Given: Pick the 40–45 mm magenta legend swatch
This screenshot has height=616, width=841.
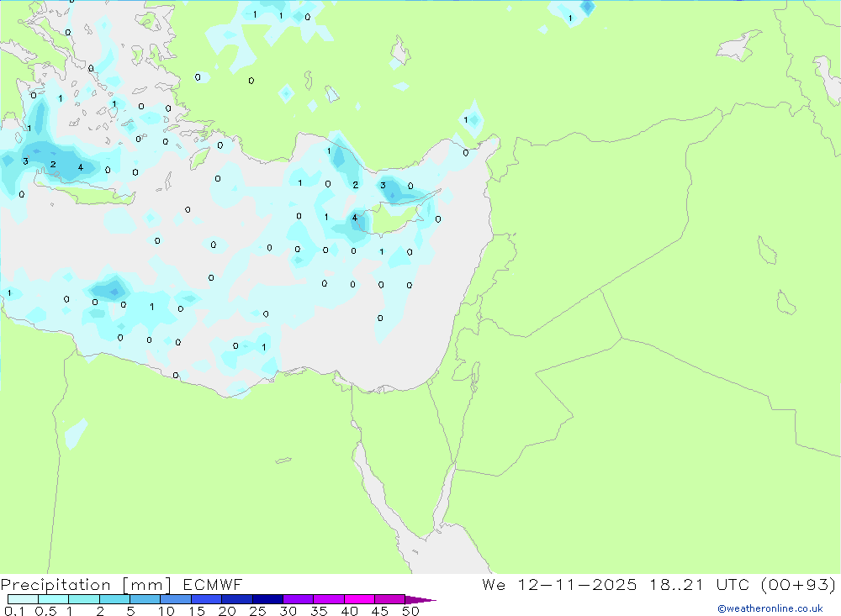Looking at the screenshot, I should click(x=359, y=599).
